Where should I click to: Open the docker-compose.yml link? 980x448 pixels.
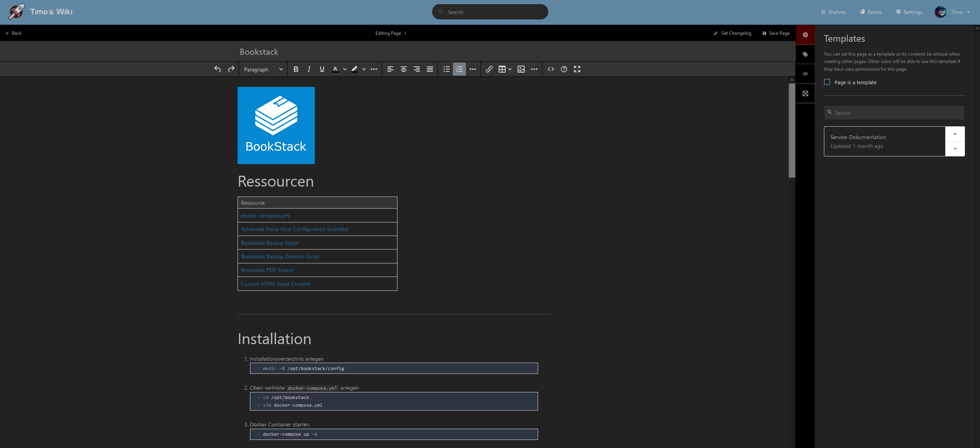pyautogui.click(x=265, y=216)
